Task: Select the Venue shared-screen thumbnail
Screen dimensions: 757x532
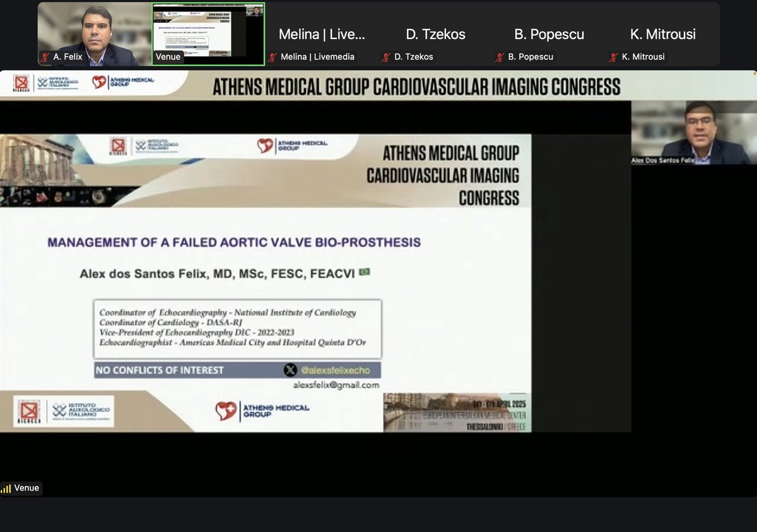Action: point(208,34)
